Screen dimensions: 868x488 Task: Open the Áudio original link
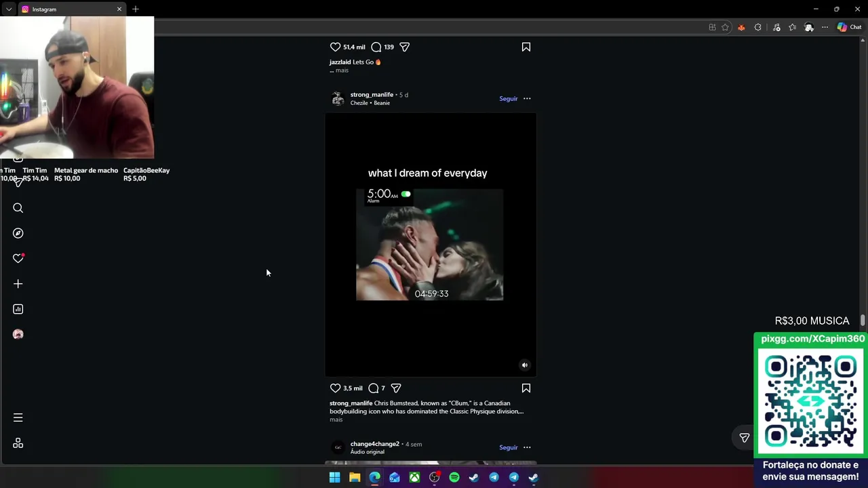367,452
